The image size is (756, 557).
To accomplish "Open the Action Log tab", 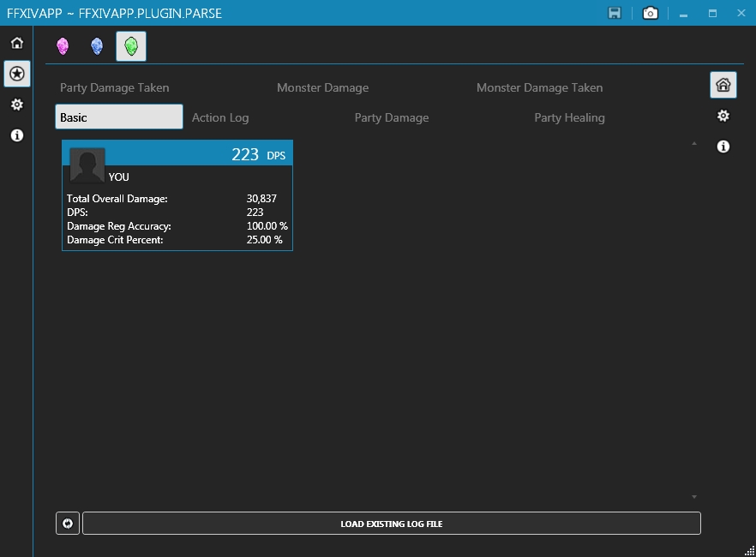I will coord(220,117).
